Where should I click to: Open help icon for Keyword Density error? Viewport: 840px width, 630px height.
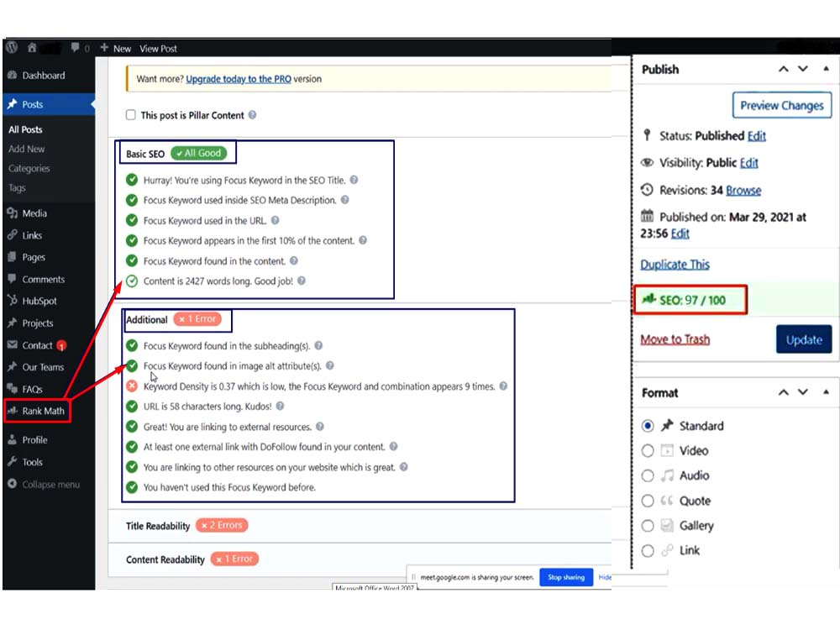pyautogui.click(x=503, y=386)
